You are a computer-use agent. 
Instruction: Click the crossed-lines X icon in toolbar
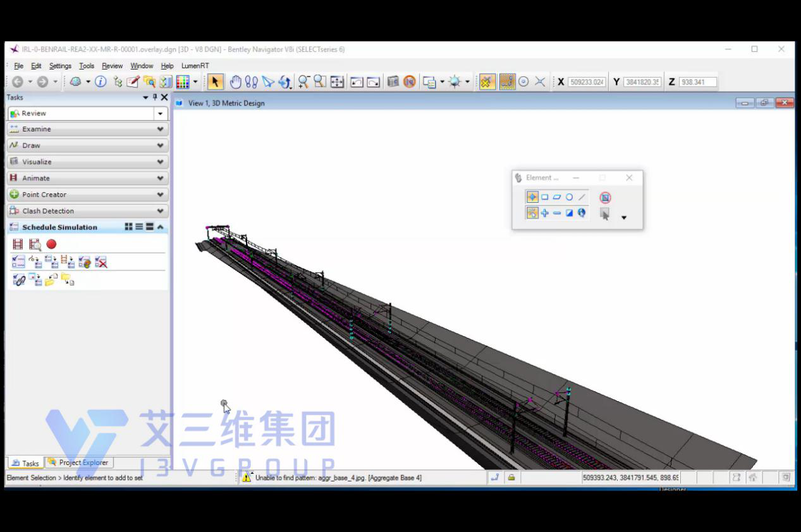(540, 82)
